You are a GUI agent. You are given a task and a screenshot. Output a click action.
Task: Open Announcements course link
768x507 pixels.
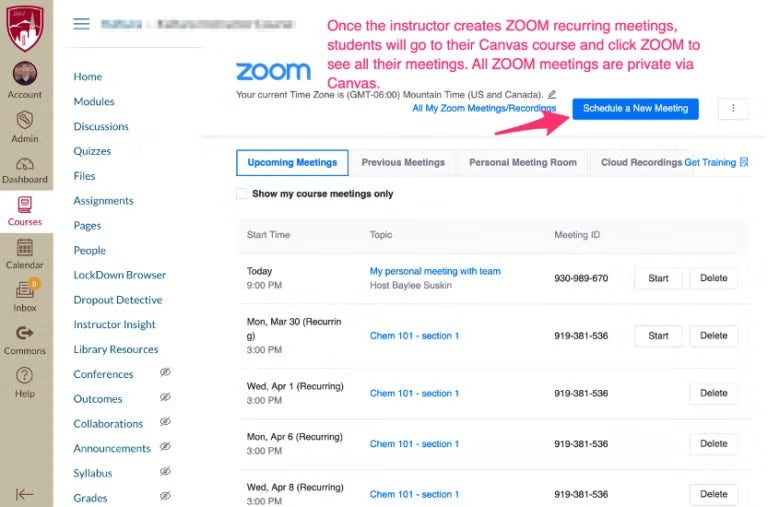(112, 449)
